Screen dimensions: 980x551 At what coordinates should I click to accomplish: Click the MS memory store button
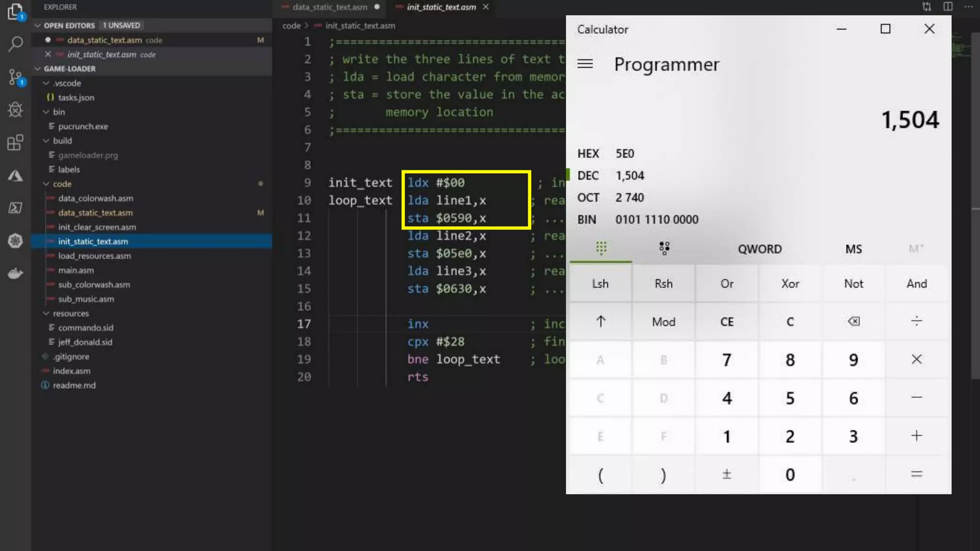point(853,249)
